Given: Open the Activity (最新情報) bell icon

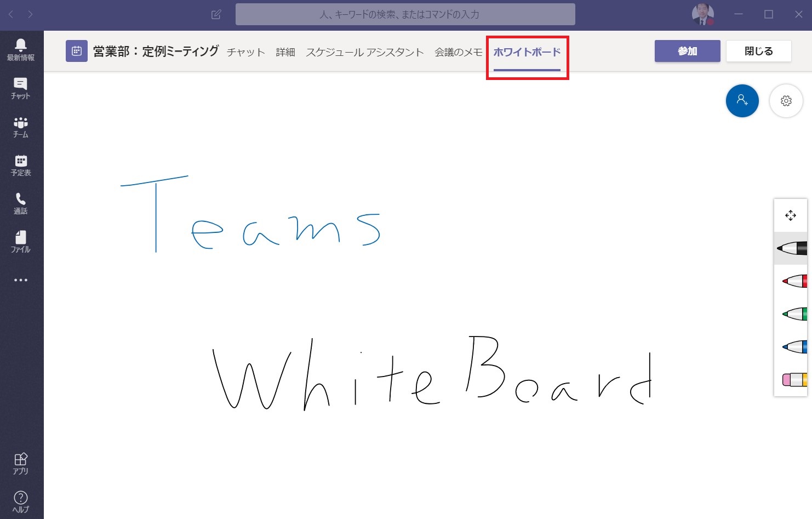Looking at the screenshot, I should coord(21,50).
